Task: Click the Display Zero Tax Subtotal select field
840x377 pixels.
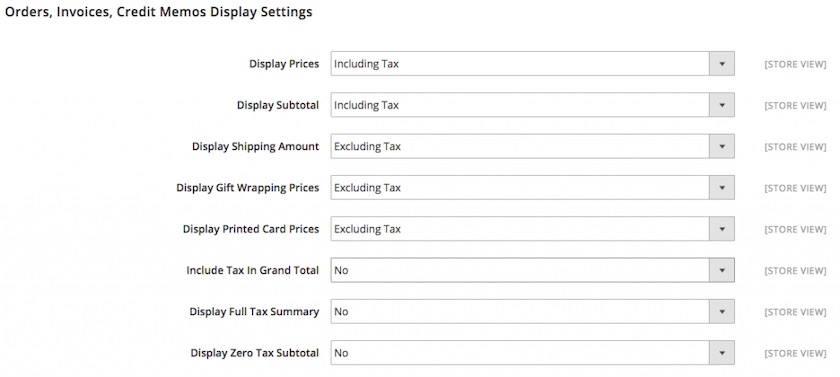Action: pos(532,352)
